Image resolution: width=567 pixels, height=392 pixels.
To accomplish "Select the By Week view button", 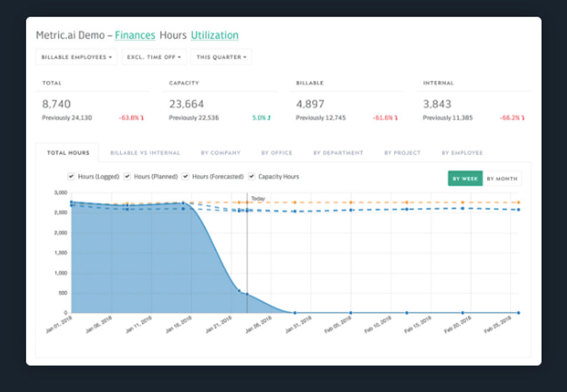I will (x=465, y=178).
